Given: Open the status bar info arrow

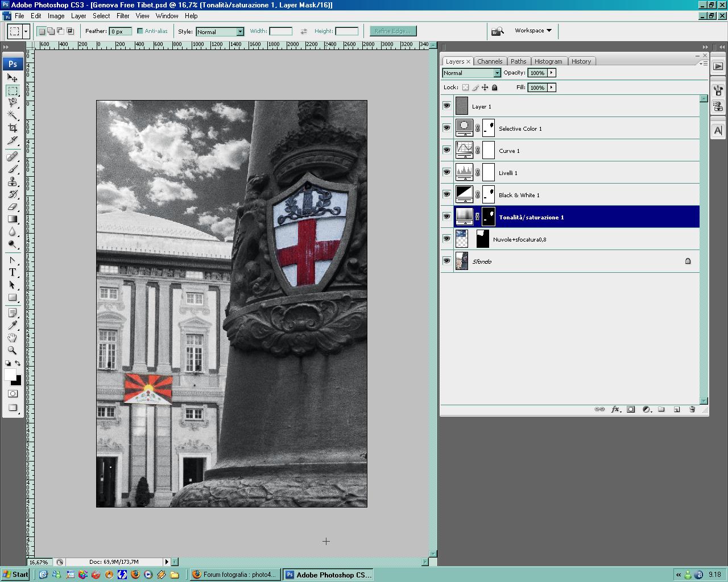Looking at the screenshot, I should coord(167,562).
